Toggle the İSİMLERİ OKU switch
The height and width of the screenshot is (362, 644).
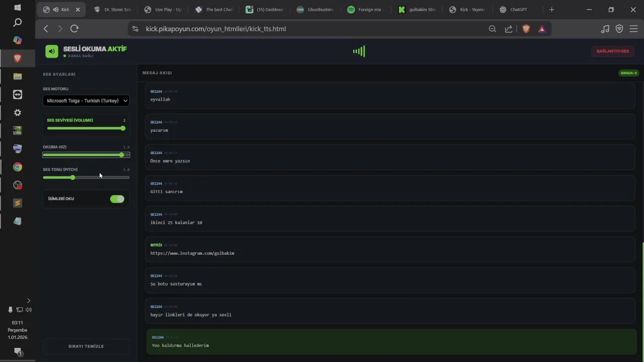click(x=117, y=199)
